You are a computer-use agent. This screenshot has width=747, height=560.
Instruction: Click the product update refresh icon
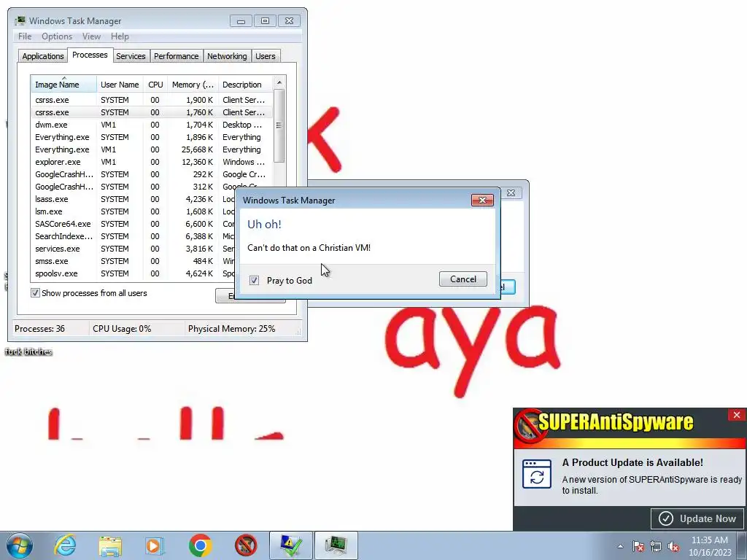[x=537, y=474]
